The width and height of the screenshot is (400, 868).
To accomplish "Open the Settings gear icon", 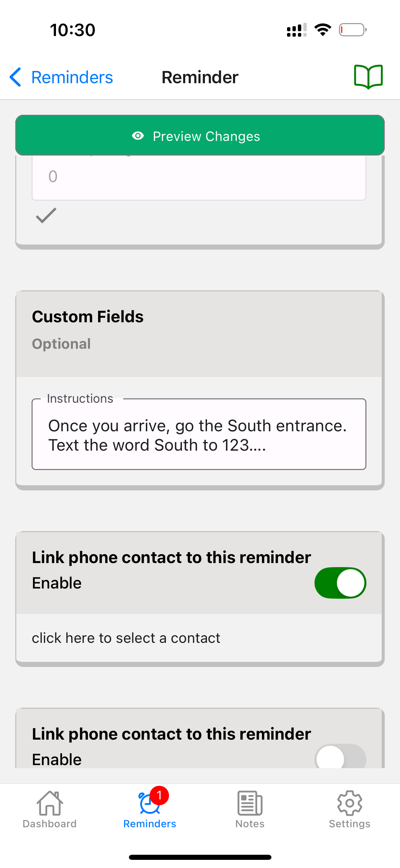I will tap(349, 803).
